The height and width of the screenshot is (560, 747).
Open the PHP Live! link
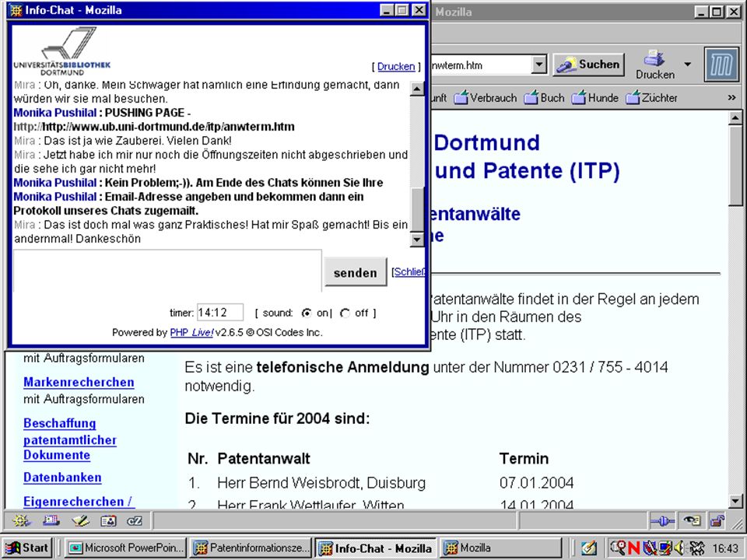(x=191, y=332)
